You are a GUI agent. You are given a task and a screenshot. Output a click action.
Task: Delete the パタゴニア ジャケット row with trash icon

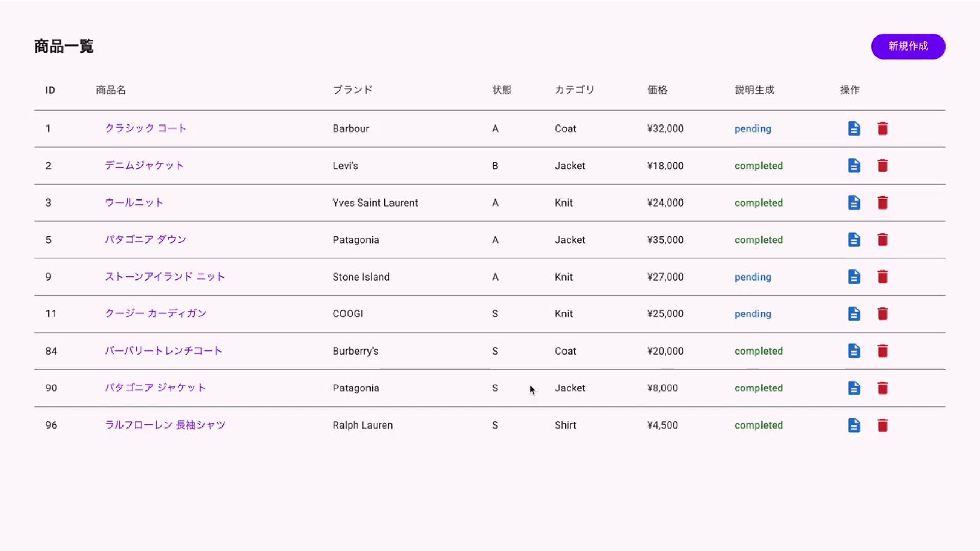click(x=883, y=388)
